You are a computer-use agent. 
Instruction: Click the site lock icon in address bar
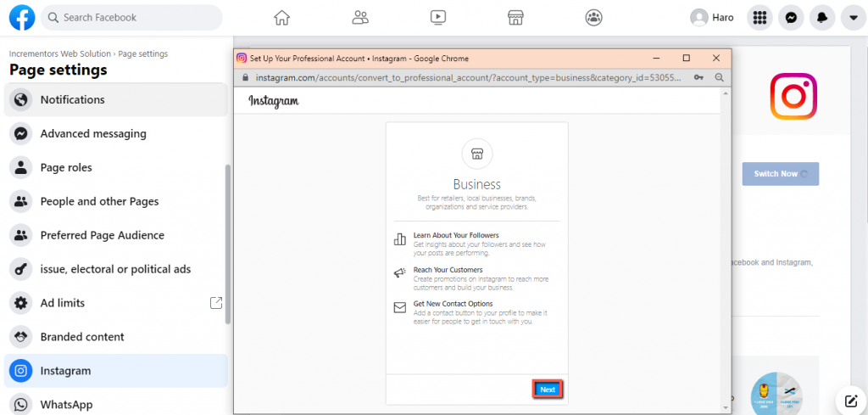pyautogui.click(x=247, y=77)
